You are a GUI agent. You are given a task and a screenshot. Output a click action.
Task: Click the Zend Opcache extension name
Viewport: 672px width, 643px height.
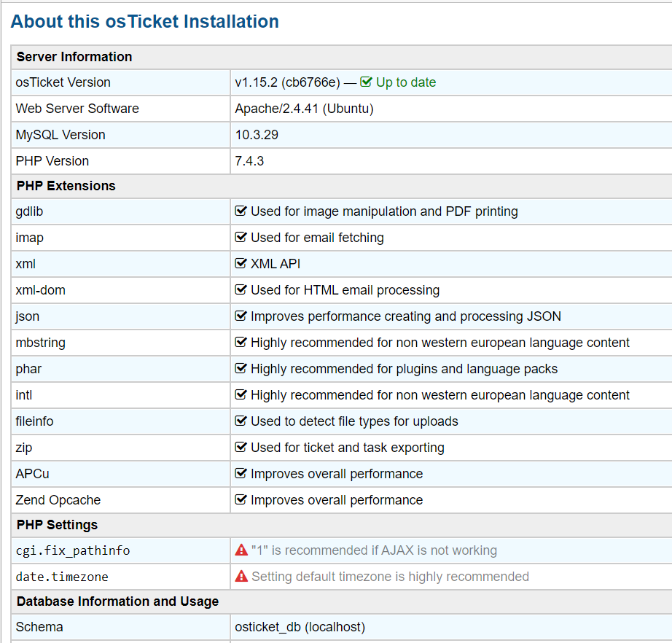58,500
